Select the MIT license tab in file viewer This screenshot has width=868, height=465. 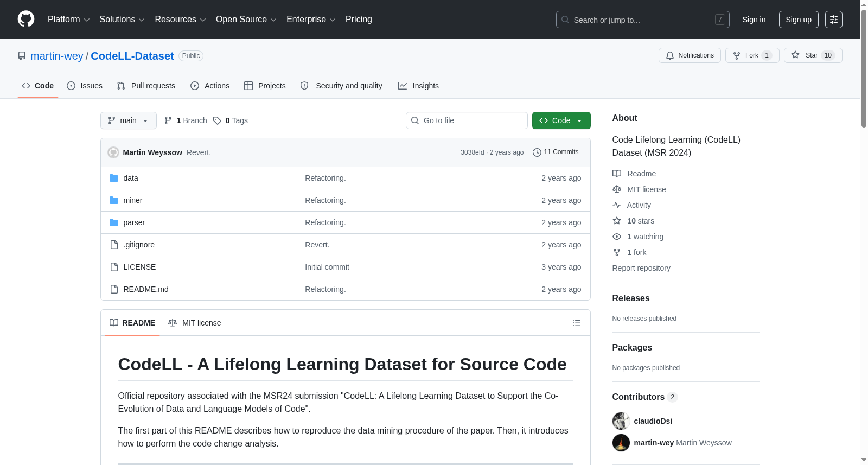[195, 323]
